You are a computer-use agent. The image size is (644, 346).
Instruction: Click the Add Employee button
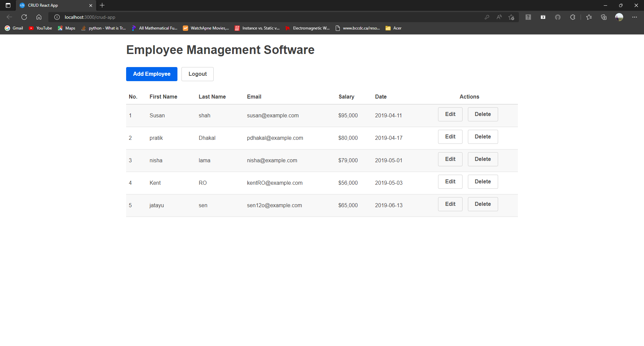pos(151,74)
